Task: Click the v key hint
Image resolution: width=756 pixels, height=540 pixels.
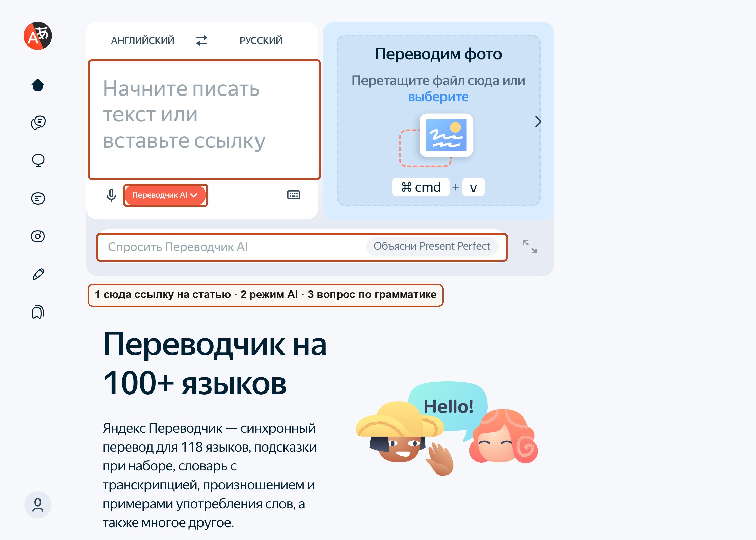Action: (x=474, y=187)
